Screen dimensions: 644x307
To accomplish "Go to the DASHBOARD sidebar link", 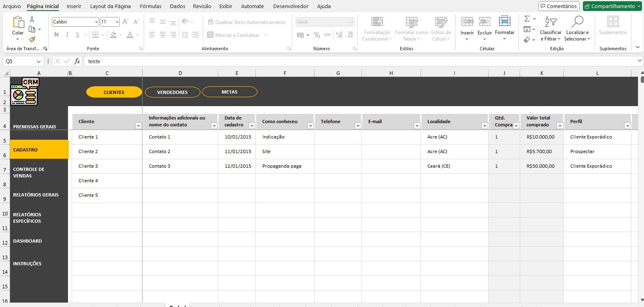I will click(x=28, y=241).
